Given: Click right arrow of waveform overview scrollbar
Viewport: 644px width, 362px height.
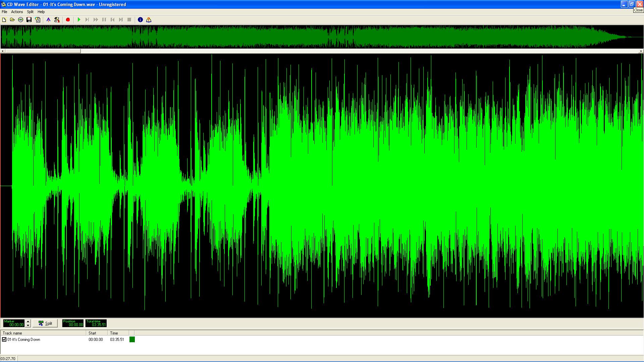Looking at the screenshot, I should 641,51.
